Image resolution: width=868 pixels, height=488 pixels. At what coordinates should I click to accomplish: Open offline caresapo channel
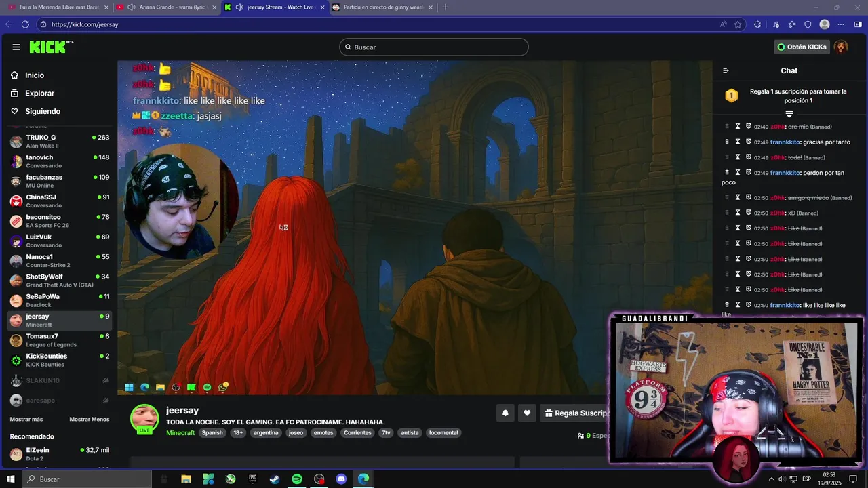point(59,400)
